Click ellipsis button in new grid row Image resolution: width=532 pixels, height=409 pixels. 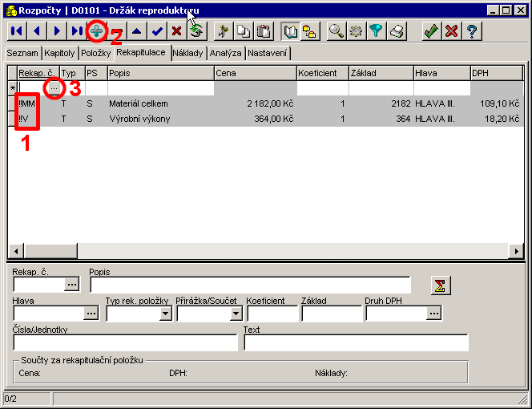point(53,88)
